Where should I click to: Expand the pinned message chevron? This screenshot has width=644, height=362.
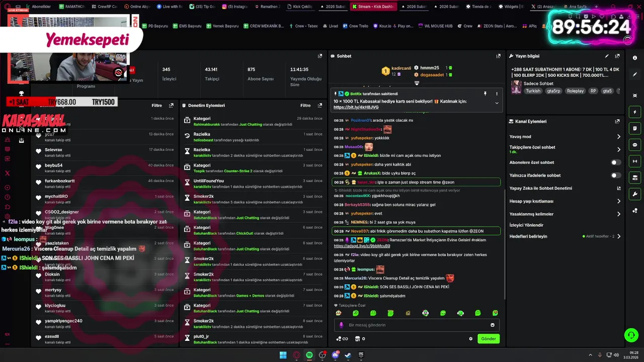(497, 103)
